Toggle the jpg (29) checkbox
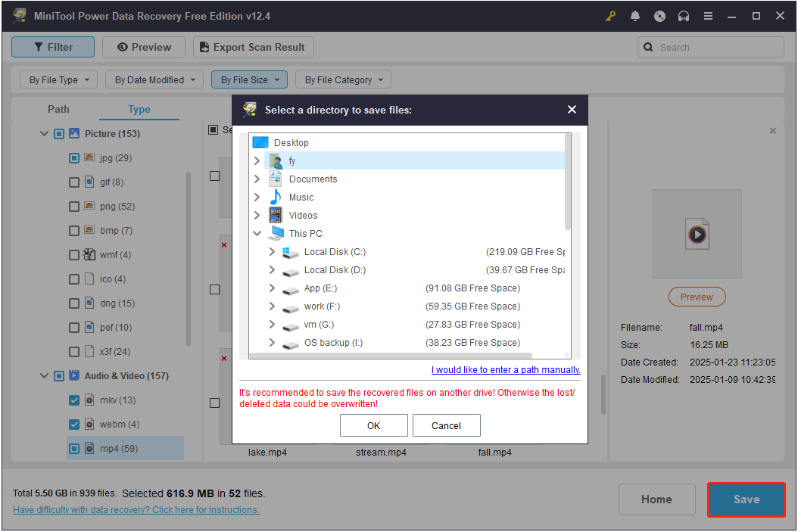Screen dimensions: 798x532 [73, 158]
